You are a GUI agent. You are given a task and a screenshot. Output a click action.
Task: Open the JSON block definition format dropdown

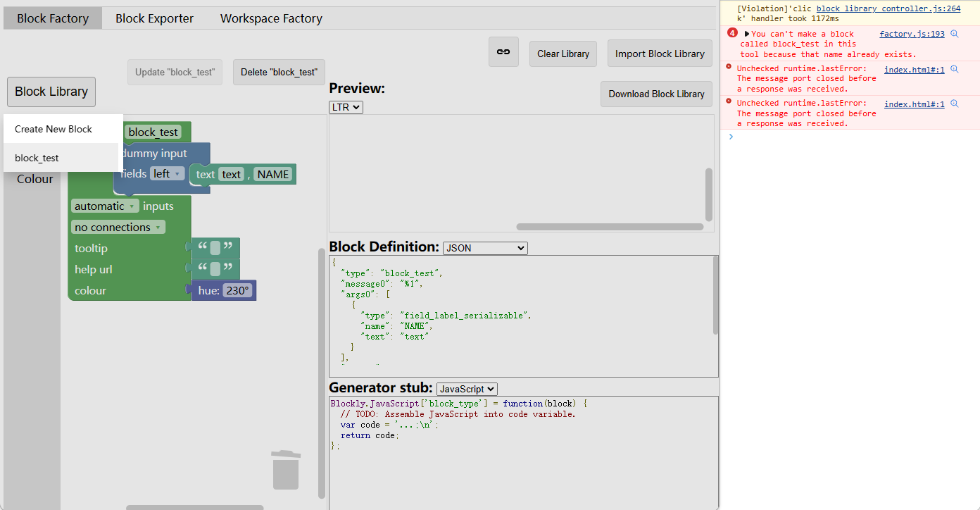[485, 248]
